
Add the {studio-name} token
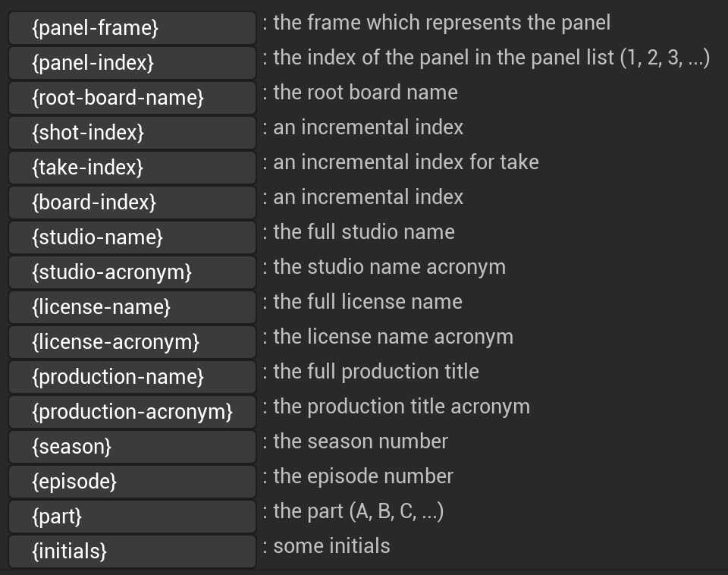[x=132, y=237]
